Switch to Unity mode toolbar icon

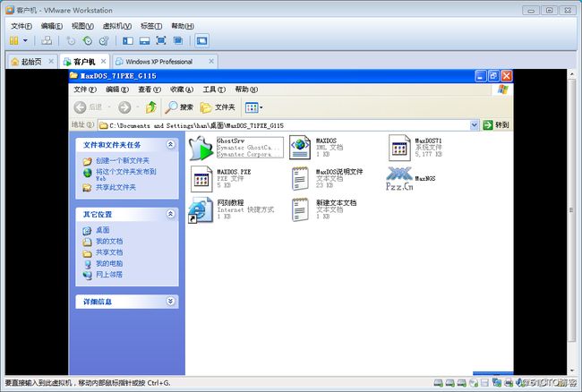coord(178,40)
